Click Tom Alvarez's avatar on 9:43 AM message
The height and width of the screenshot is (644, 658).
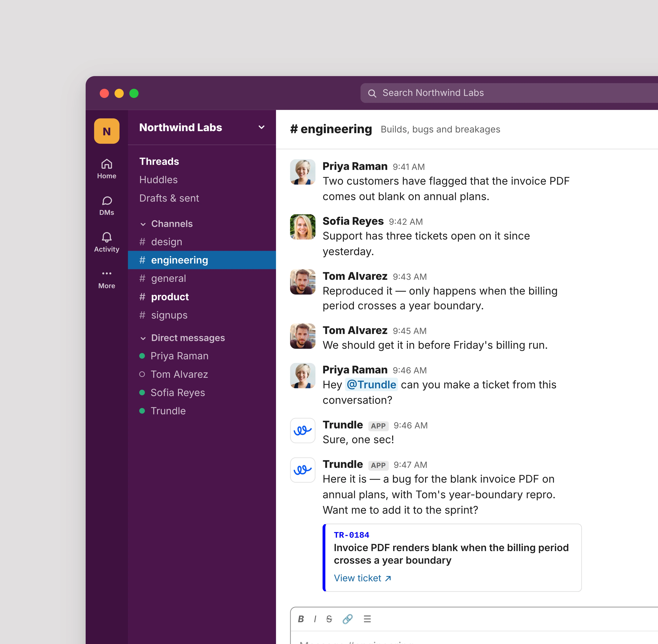click(x=303, y=282)
